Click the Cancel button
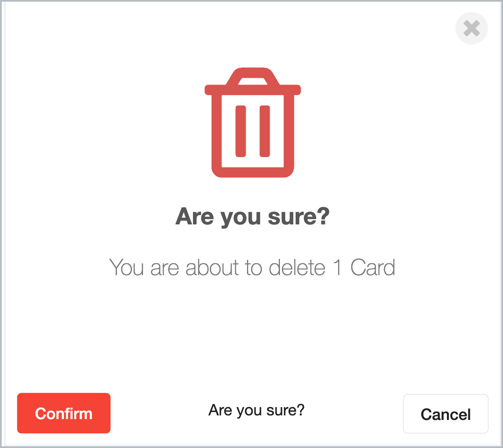The image size is (503, 448). pos(446,414)
